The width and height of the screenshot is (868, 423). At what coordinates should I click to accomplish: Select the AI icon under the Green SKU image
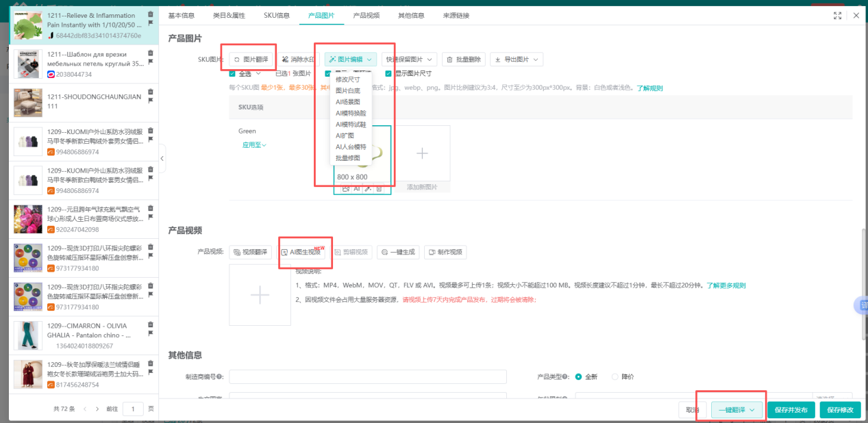click(x=357, y=188)
